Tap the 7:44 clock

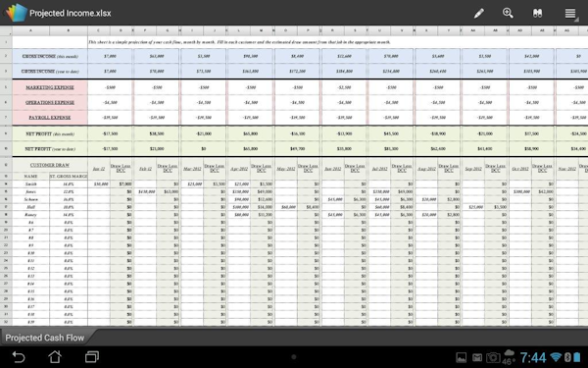533,357
